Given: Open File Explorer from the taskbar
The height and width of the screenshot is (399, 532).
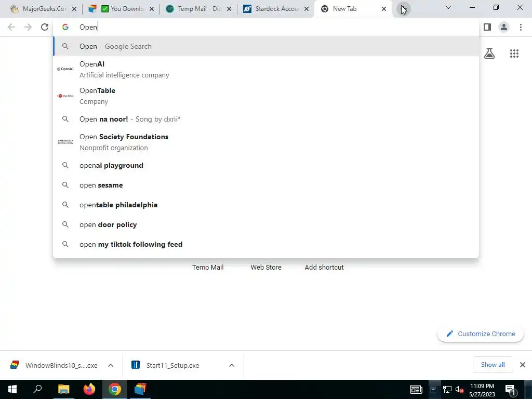Looking at the screenshot, I should [63, 390].
